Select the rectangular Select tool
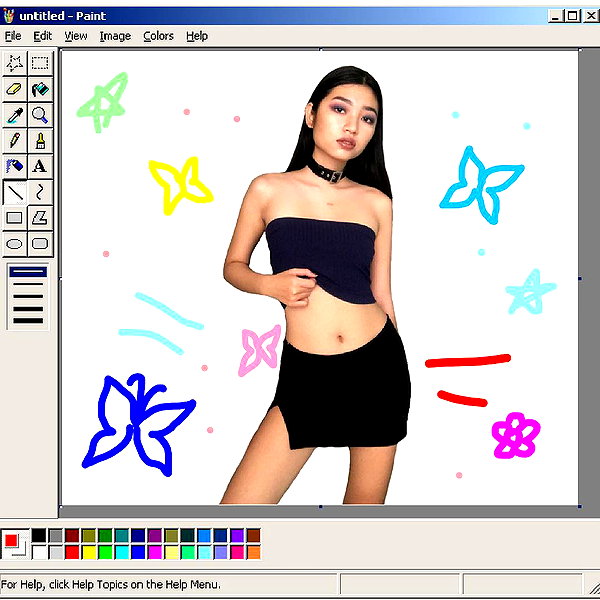The image size is (600, 600). point(40,63)
